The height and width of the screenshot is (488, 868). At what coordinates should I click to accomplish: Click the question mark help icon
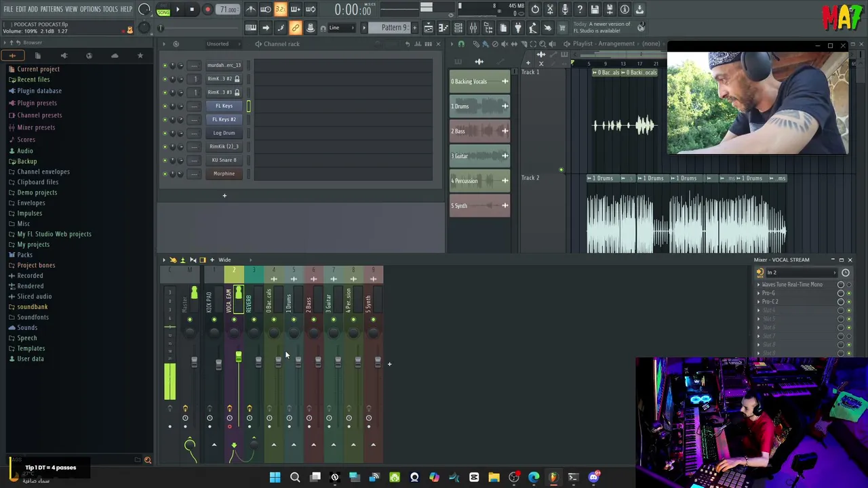coord(580,9)
